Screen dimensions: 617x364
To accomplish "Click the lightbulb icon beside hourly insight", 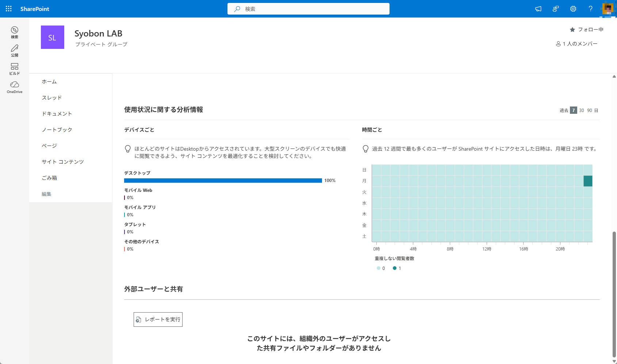I will coord(365,149).
